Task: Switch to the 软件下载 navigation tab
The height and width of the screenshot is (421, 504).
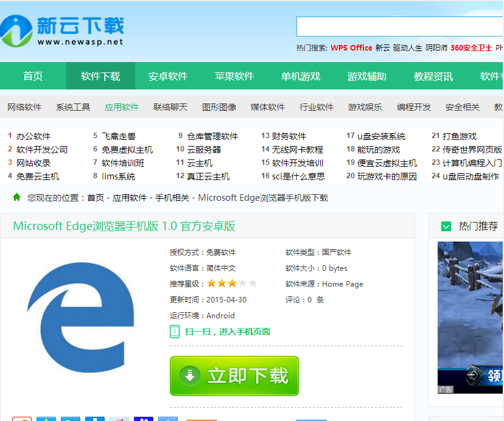Action: [100, 75]
